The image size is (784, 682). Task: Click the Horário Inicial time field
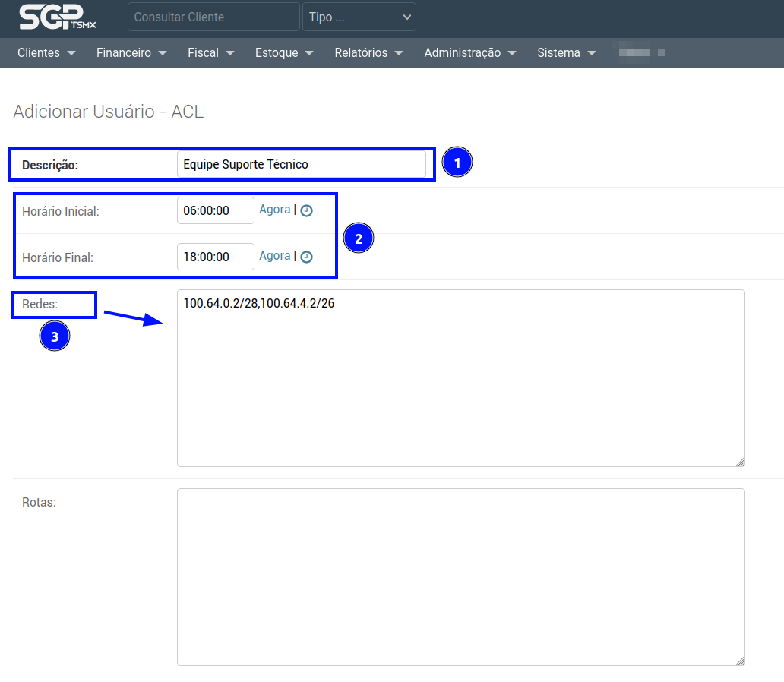tap(215, 211)
